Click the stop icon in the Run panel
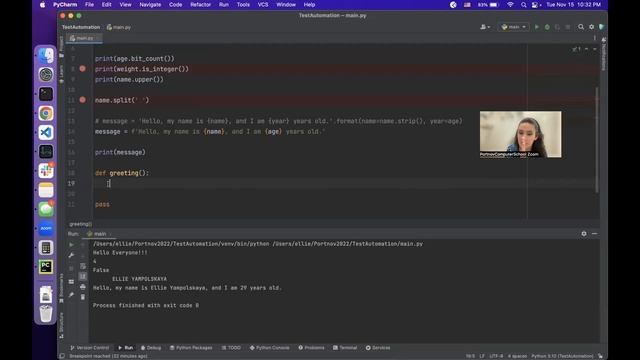640x360 pixels. tap(71, 269)
